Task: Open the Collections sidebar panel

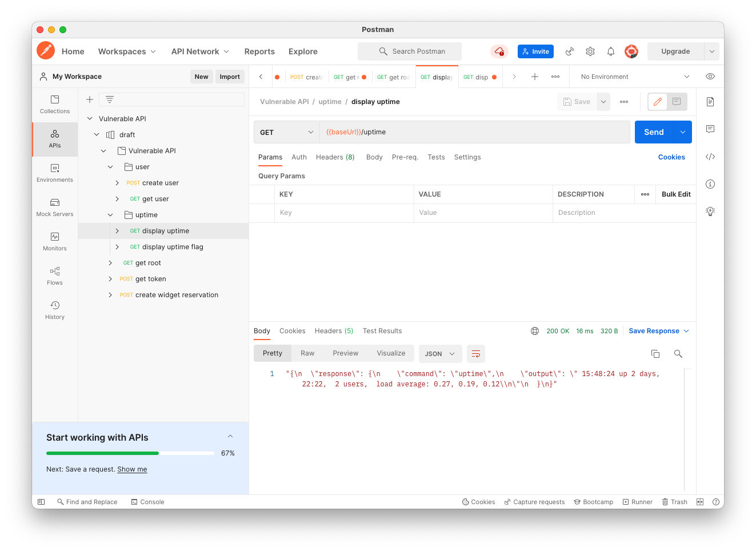Action: point(55,105)
